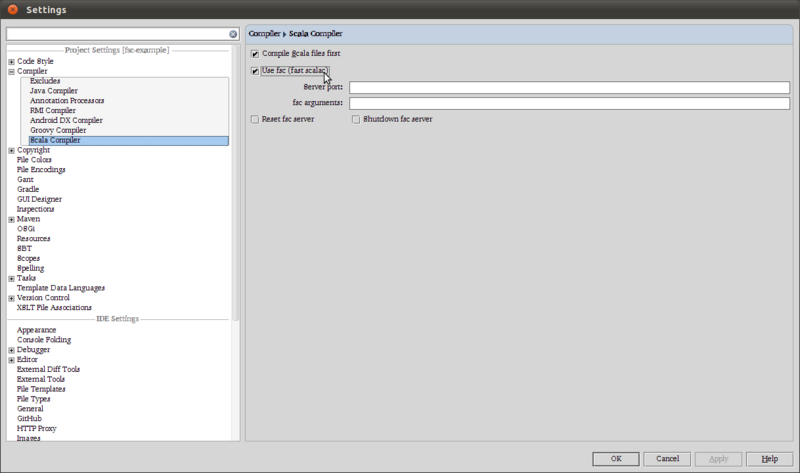Open HTTP Proxy settings
This screenshot has width=800, height=473.
pyautogui.click(x=36, y=429)
